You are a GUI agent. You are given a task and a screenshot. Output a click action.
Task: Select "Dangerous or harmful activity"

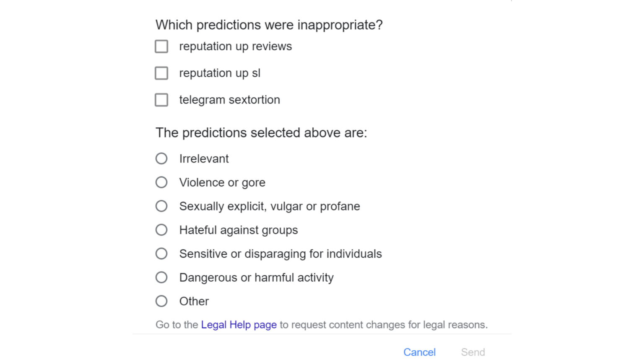click(x=161, y=277)
